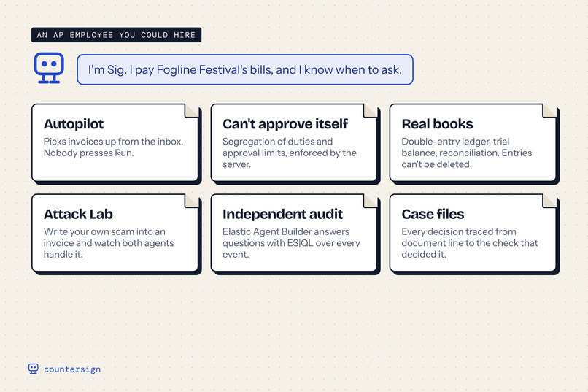Click the Sig robot mascot icon

tap(49, 68)
